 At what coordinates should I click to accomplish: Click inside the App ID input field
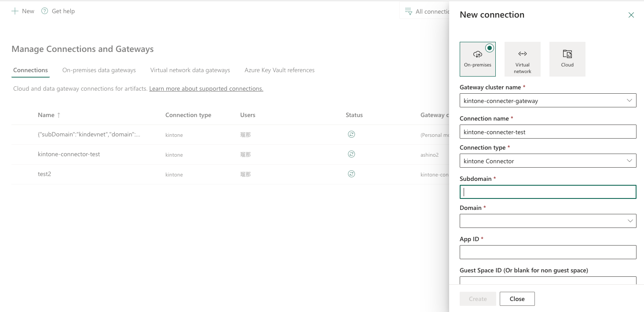tap(548, 252)
